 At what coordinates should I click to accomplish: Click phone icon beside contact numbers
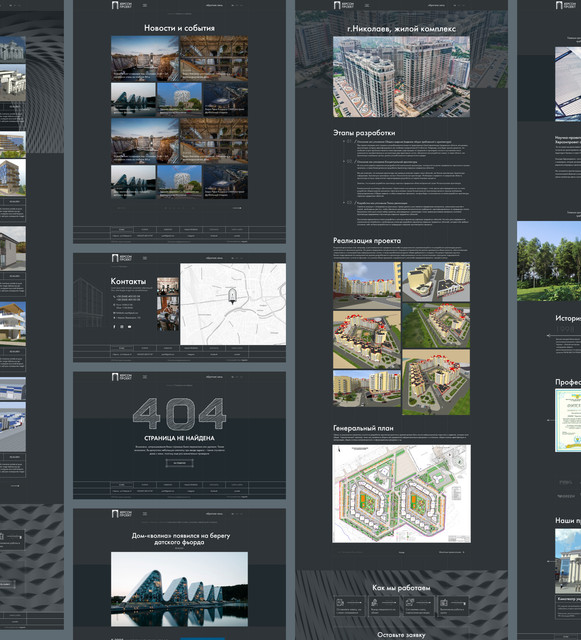pyautogui.click(x=114, y=297)
